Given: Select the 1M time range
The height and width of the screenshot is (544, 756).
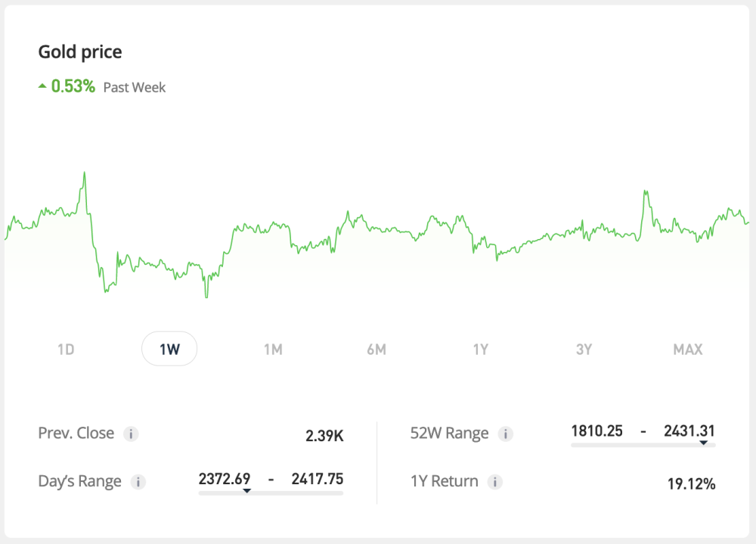Looking at the screenshot, I should tap(273, 349).
